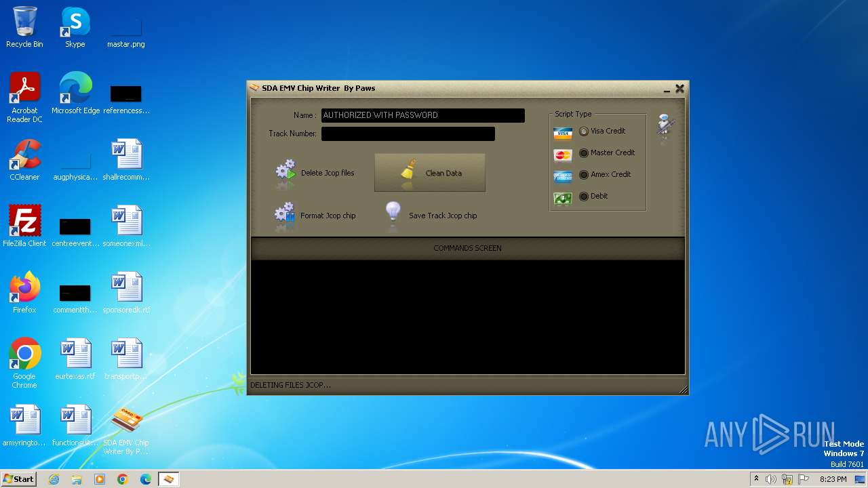Select the centreevent file desktop icon
The width and height of the screenshot is (868, 488).
tap(75, 230)
